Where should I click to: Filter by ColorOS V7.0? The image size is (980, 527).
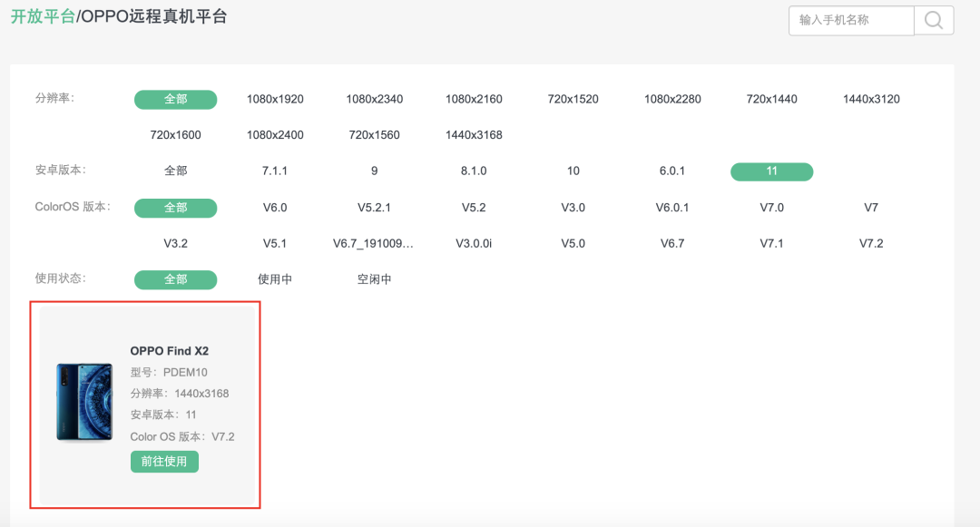coord(772,208)
